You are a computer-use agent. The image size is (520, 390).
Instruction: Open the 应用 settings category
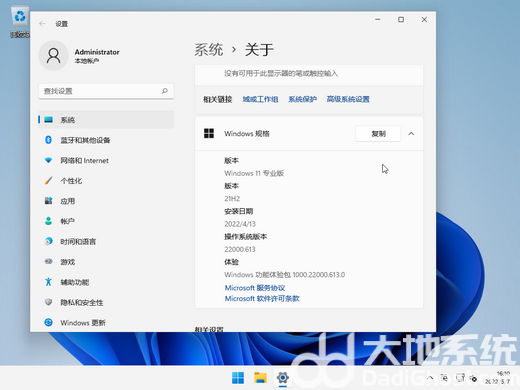pos(106,201)
